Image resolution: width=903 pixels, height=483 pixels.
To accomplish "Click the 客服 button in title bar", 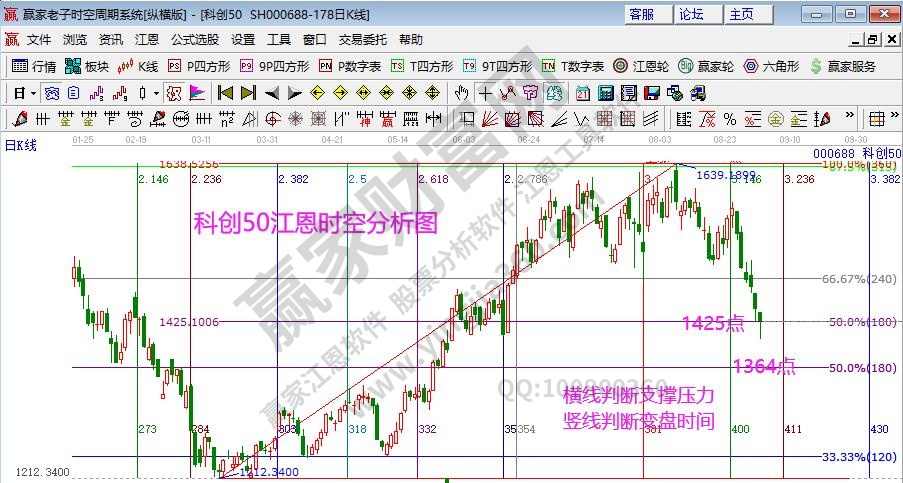I will [641, 14].
